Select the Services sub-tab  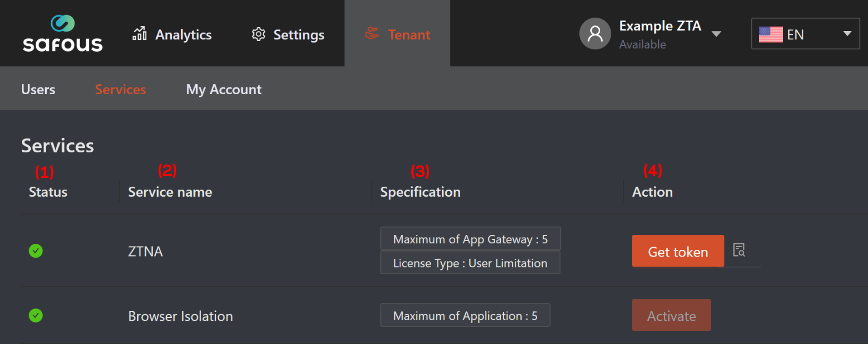pos(121,89)
